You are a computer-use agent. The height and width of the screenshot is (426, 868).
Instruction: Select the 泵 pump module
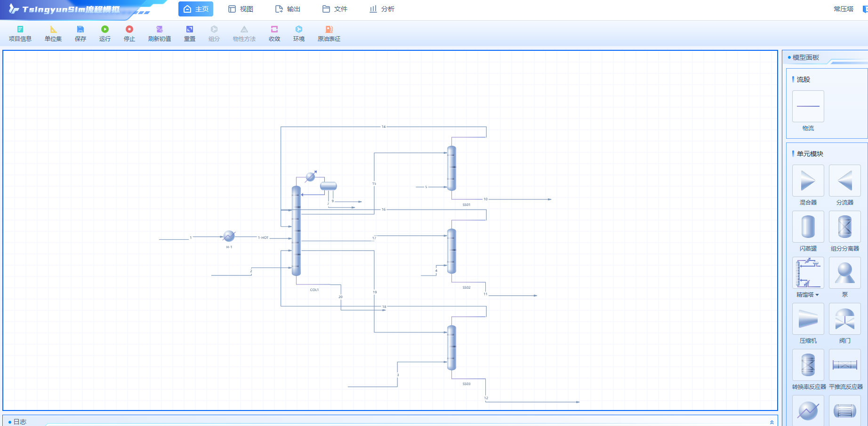point(845,273)
